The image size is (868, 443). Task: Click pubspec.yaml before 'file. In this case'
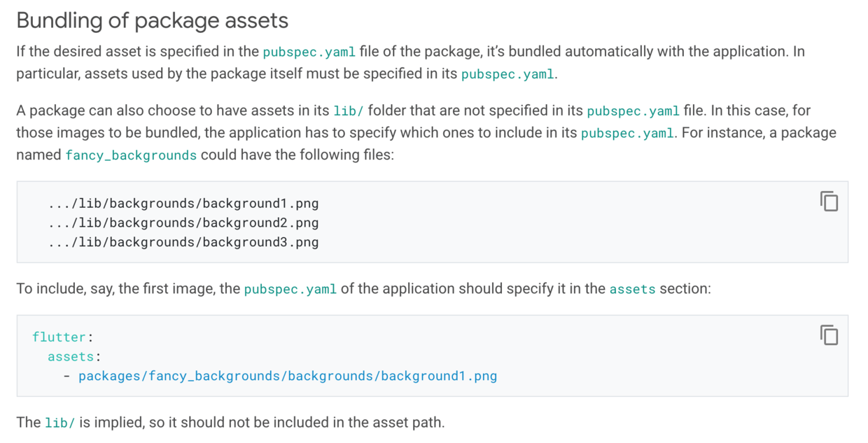633,111
